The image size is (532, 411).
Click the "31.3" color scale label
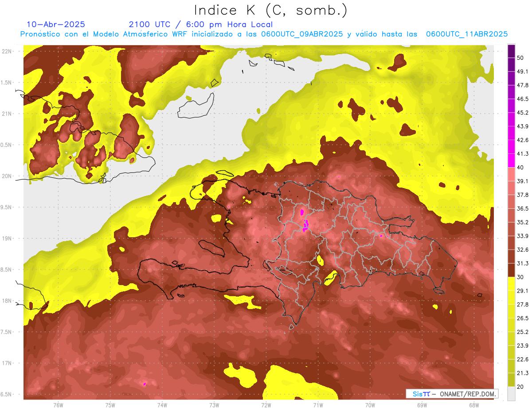click(523, 263)
